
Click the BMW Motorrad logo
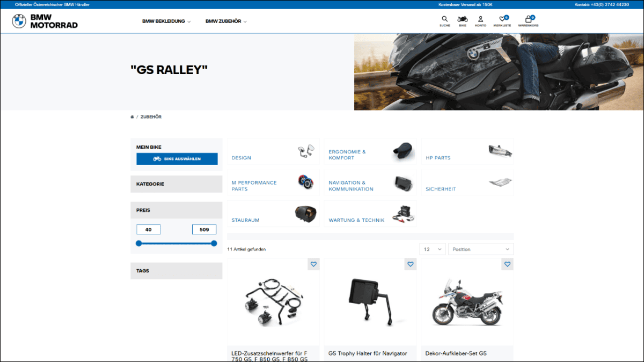45,21
